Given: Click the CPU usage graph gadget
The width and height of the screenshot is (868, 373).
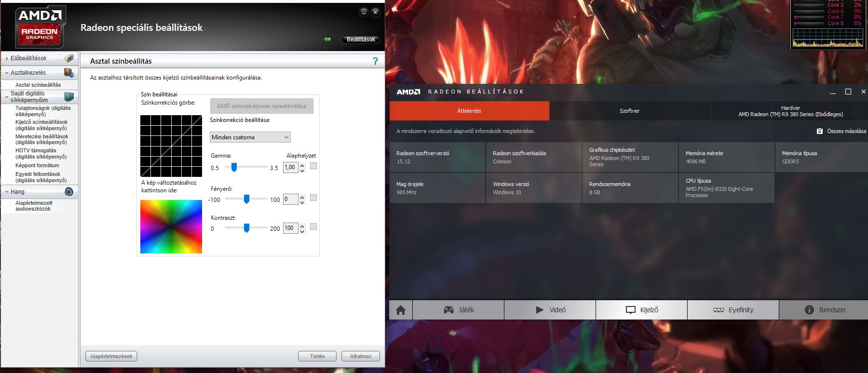Looking at the screenshot, I should tap(828, 38).
